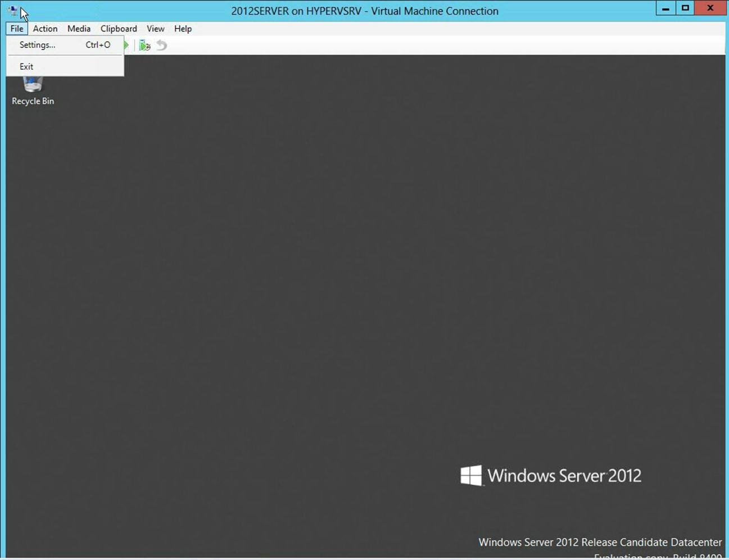Close the Virtual Machine Connection window
Viewport: 729px width, 560px height.
coord(710,8)
